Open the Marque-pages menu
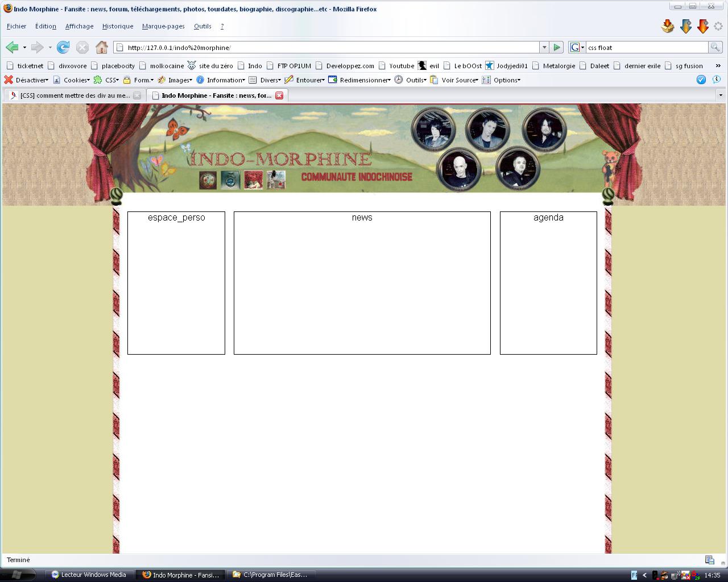Viewport: 728px width, 582px height. [x=163, y=26]
